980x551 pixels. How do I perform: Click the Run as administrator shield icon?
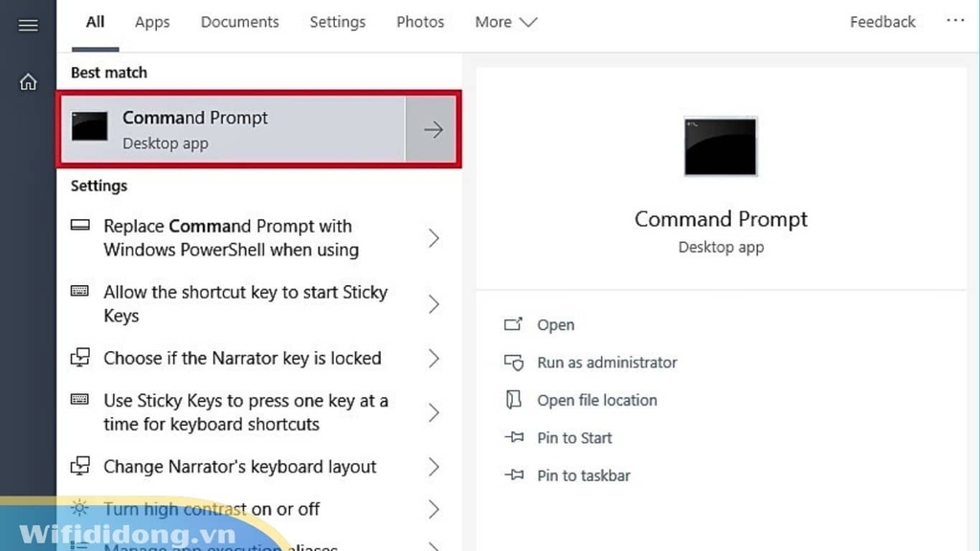click(514, 363)
